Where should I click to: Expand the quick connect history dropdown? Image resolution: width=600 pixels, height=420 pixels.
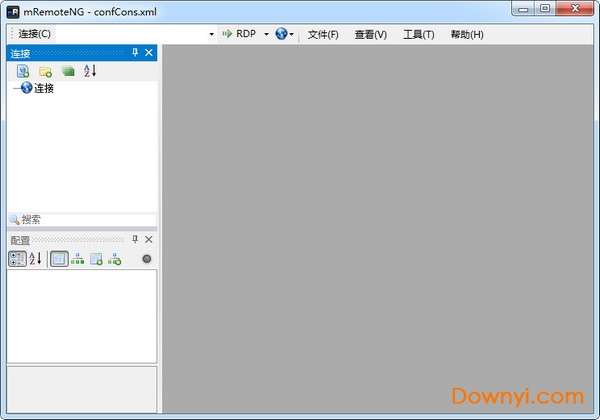[212, 34]
